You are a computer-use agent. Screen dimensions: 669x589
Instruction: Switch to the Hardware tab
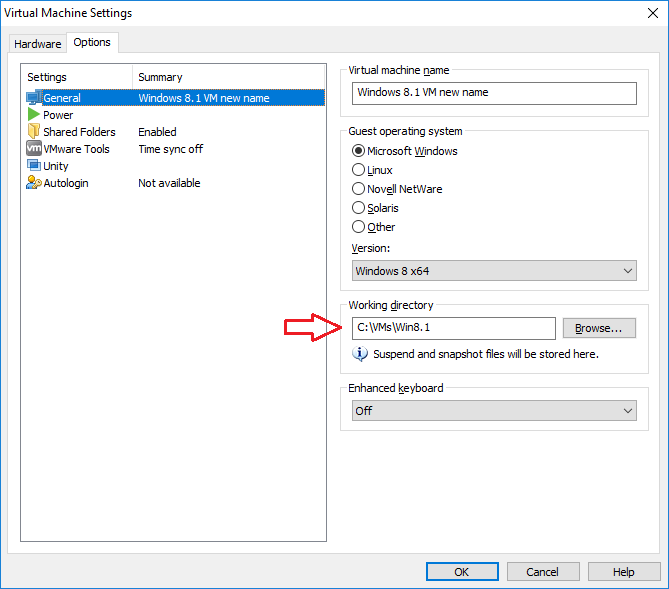[38, 44]
